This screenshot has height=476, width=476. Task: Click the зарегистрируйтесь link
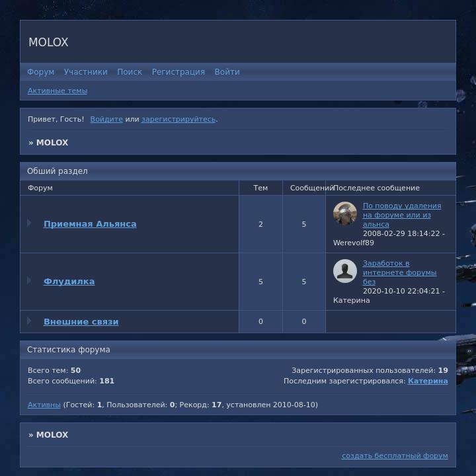coord(178,119)
